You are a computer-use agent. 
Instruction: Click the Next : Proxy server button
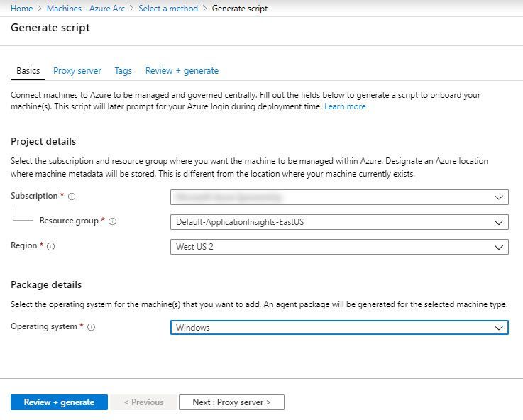point(231,402)
